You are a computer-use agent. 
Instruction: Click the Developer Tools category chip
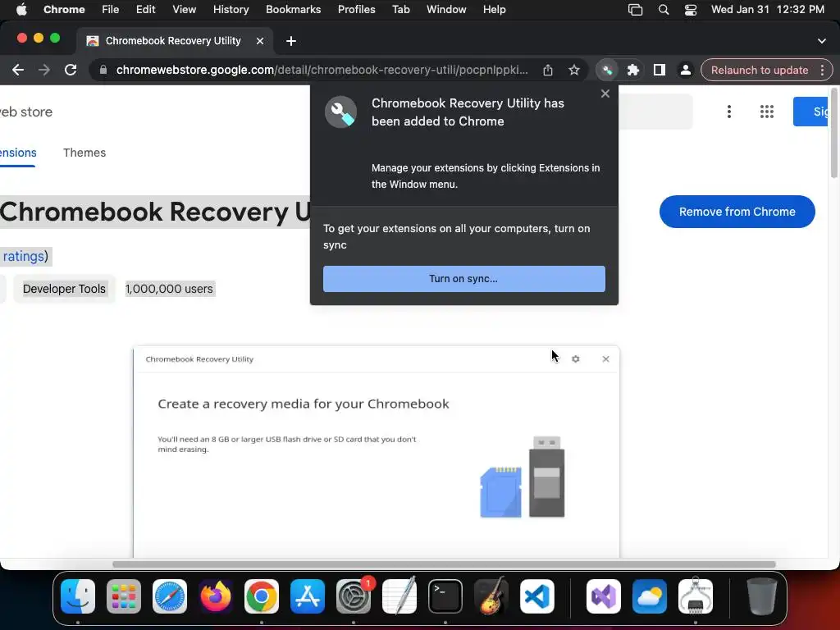tap(64, 289)
